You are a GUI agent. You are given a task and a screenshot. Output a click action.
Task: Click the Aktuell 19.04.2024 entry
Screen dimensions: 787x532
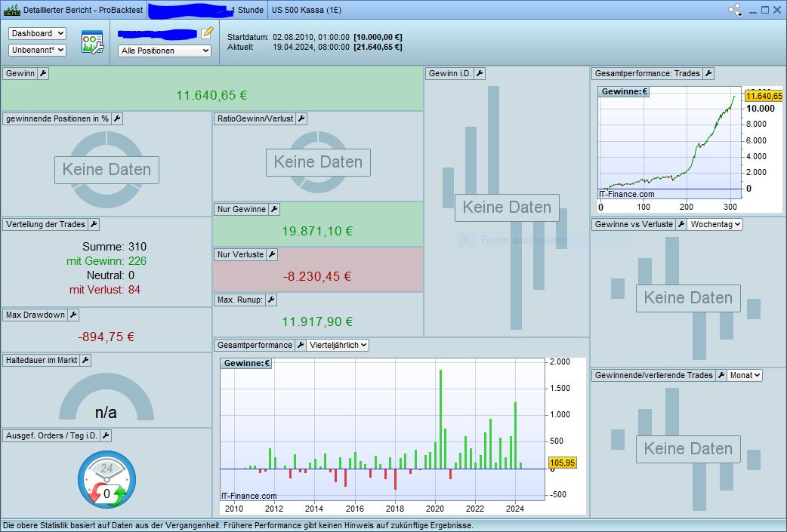tap(315, 47)
